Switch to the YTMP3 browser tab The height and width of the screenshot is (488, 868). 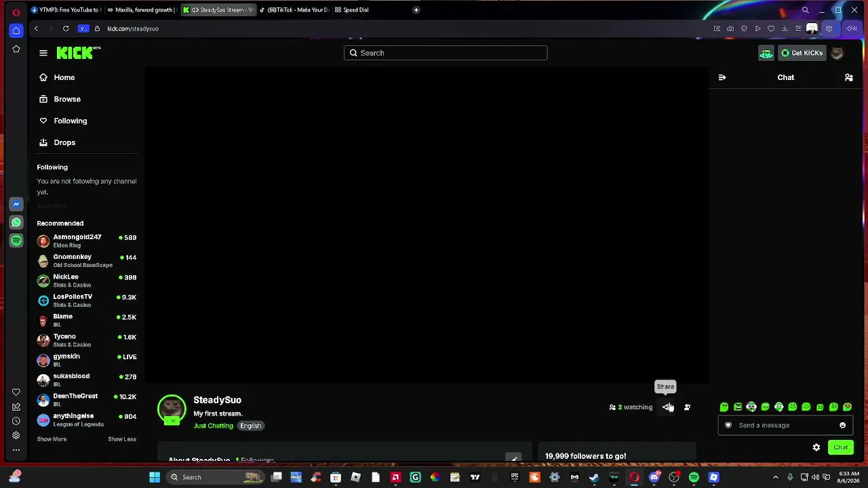pyautogui.click(x=65, y=10)
